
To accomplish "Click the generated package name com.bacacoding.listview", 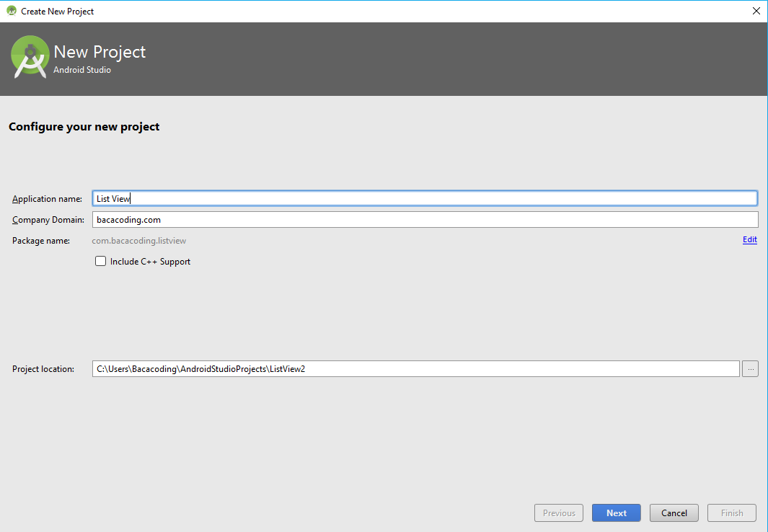I will (139, 240).
